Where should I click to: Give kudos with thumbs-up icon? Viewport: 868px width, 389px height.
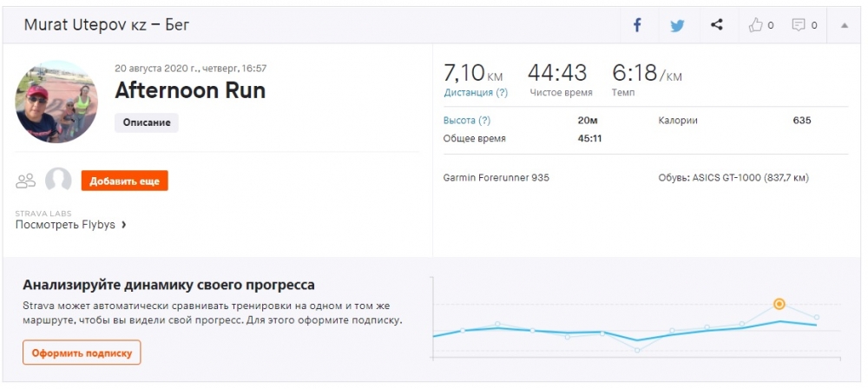point(755,25)
